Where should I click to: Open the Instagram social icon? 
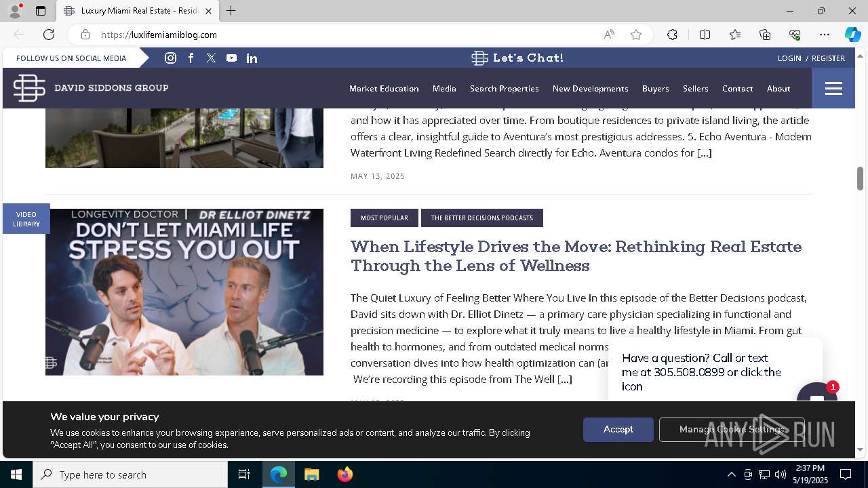170,58
